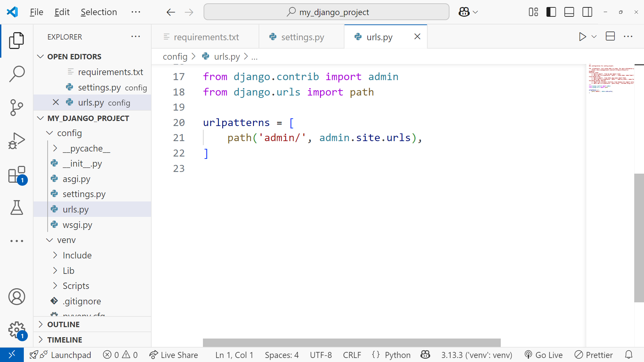The width and height of the screenshot is (644, 362).
Task: Open the Accounts icon
Action: pyautogui.click(x=16, y=297)
